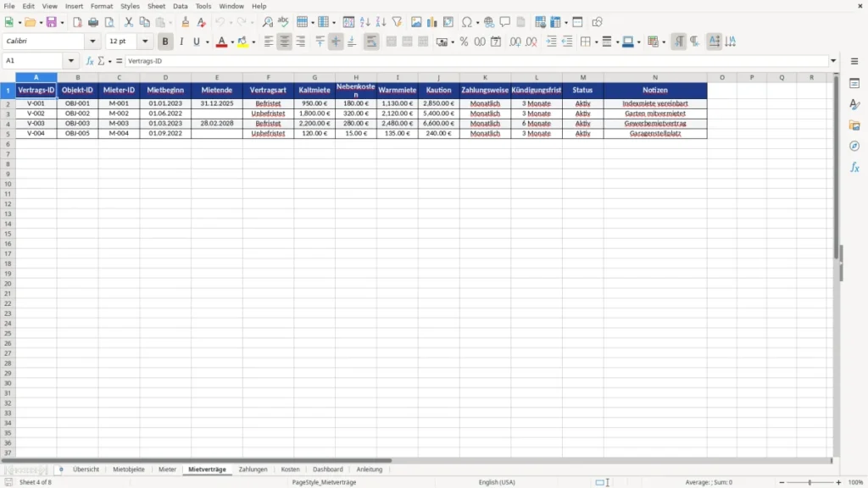Open the Sheet menu
The width and height of the screenshot is (868, 488).
pos(156,6)
